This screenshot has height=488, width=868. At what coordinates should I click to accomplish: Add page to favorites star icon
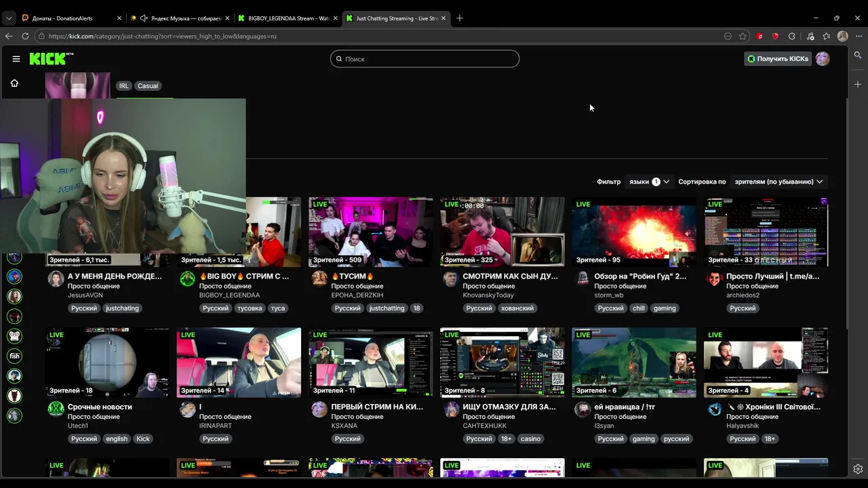(x=743, y=36)
